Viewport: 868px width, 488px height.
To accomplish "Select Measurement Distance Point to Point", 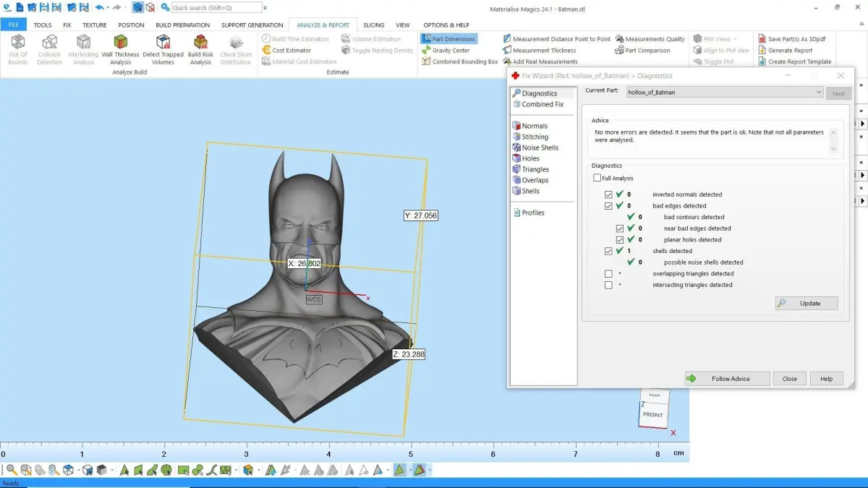I will 556,39.
